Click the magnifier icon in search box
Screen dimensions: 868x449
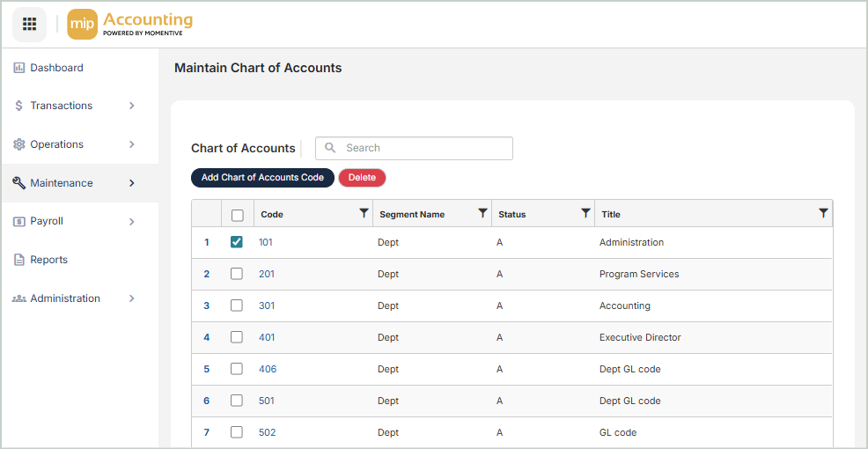click(331, 148)
